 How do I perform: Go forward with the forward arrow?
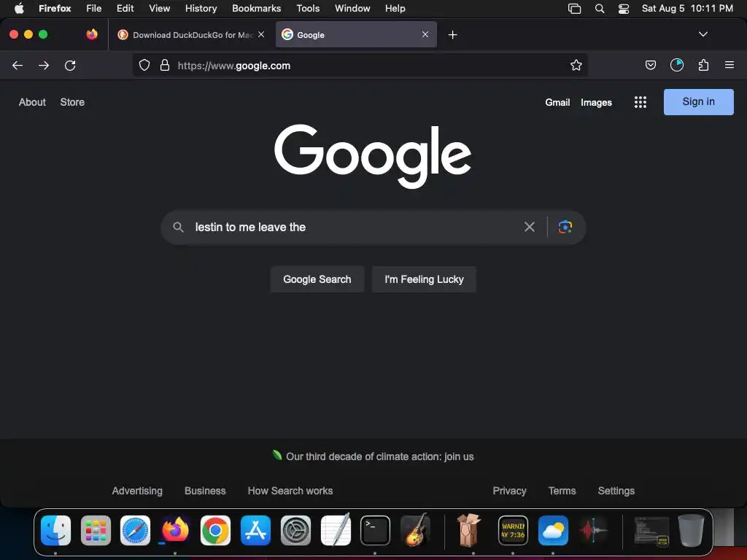click(x=44, y=65)
